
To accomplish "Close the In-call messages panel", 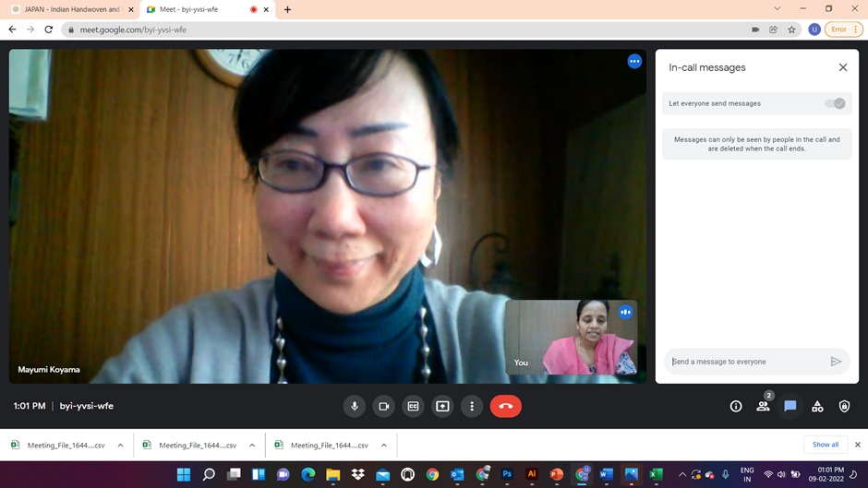I will [x=842, y=67].
